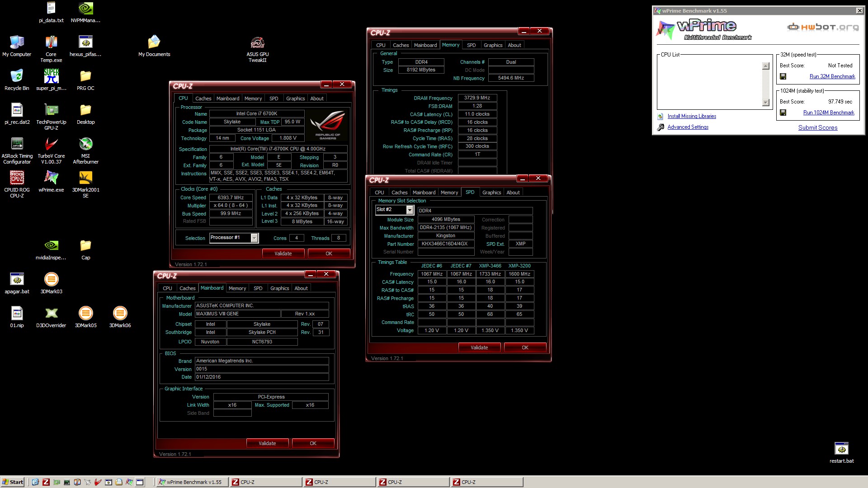Screen dimensions: 868x488
Task: Click inside the wPrime CPU List box
Action: pyautogui.click(x=710, y=84)
